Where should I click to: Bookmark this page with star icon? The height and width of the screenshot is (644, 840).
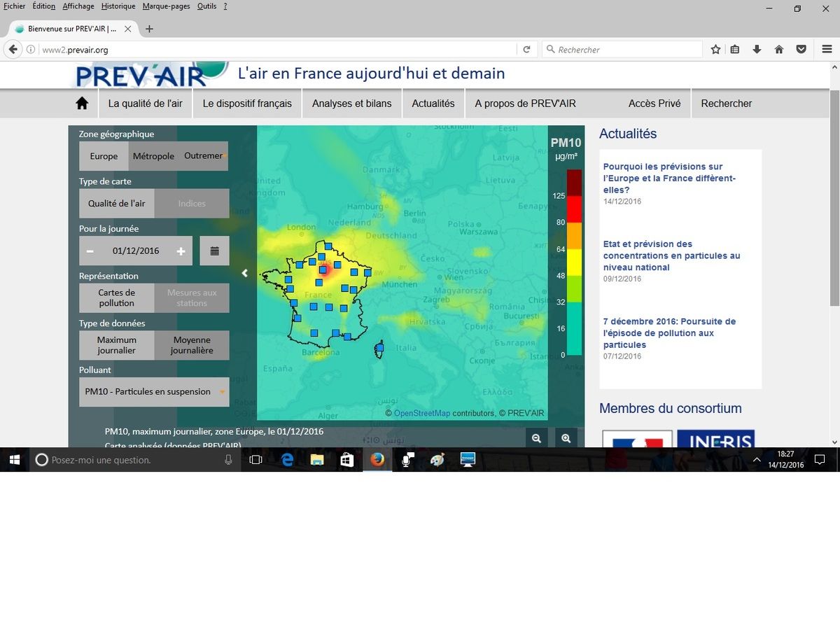point(715,50)
